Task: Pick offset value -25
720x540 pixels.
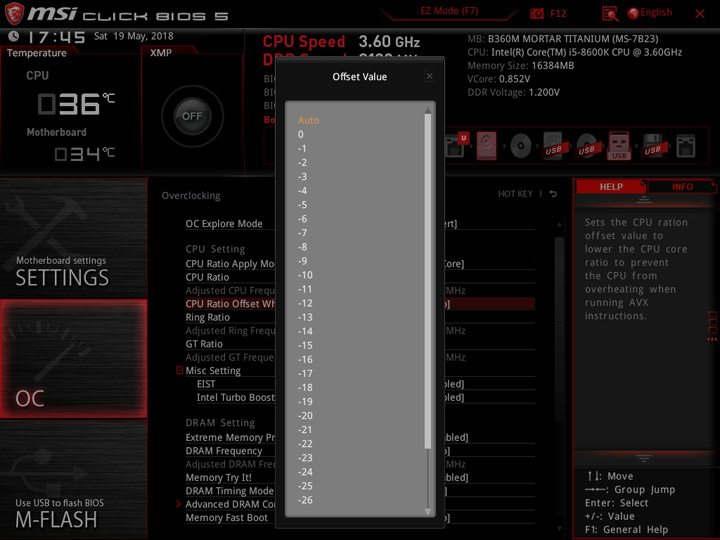Action: tap(305, 486)
